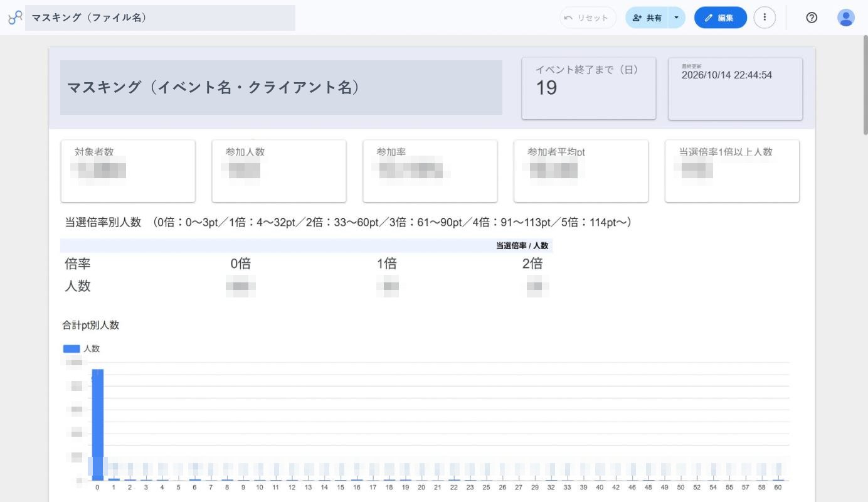The height and width of the screenshot is (502, 868).
Task: Click the 参加人数 scorecard label
Action: coord(245,152)
